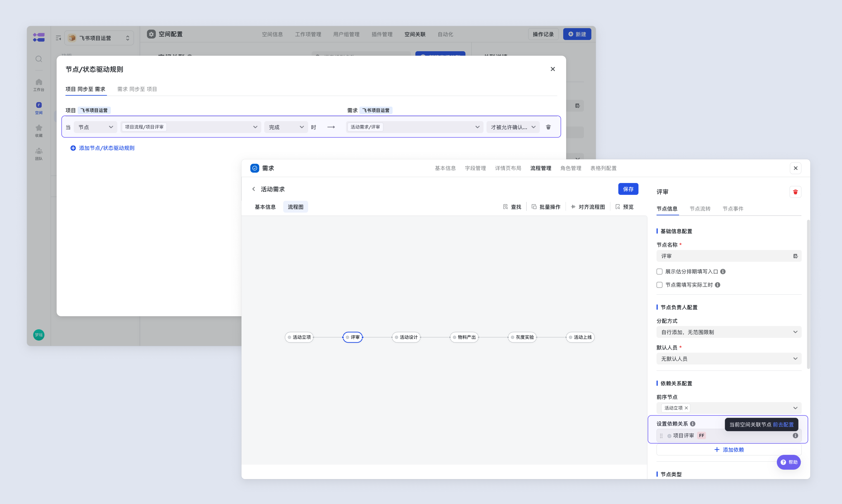Select the 活动设计 node in flowchart

pyautogui.click(x=406, y=337)
